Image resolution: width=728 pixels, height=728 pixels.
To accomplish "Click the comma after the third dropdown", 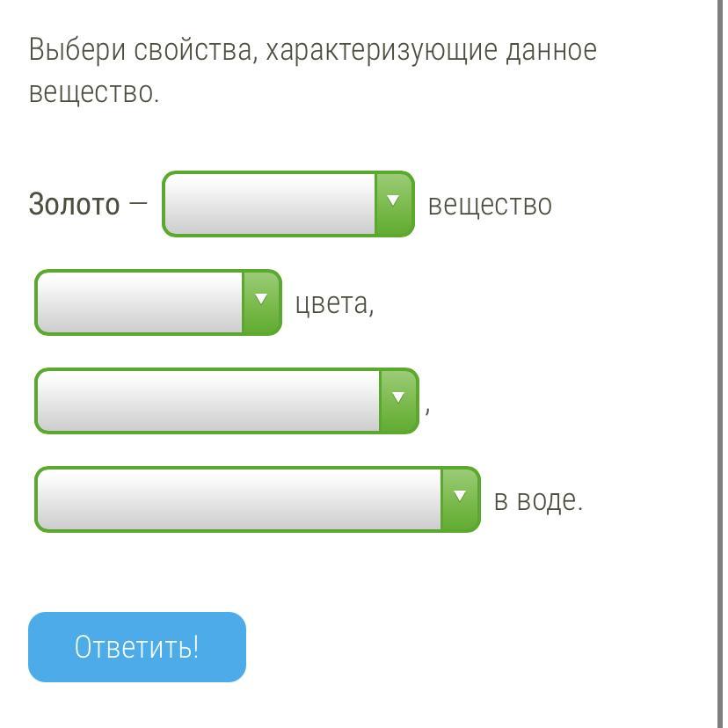I will [427, 411].
